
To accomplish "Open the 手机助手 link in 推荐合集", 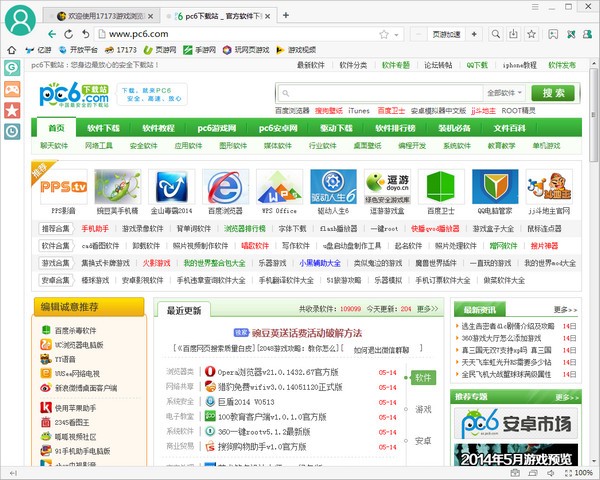I will click(95, 229).
